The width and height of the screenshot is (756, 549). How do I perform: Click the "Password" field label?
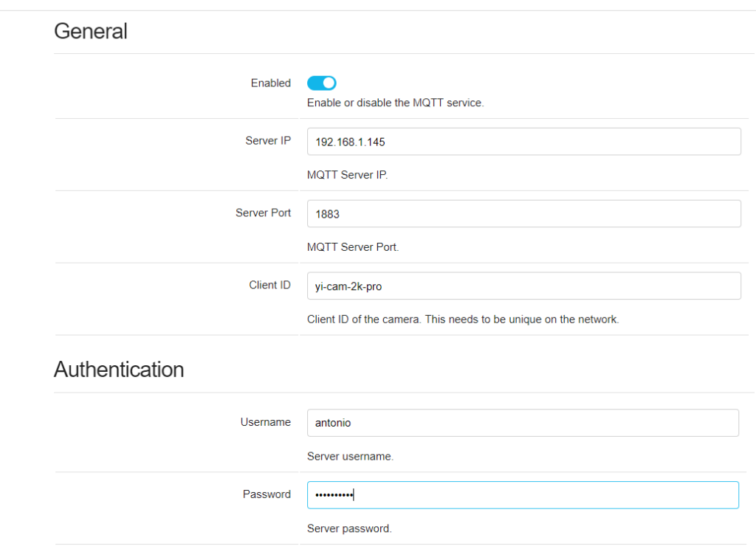[267, 494]
